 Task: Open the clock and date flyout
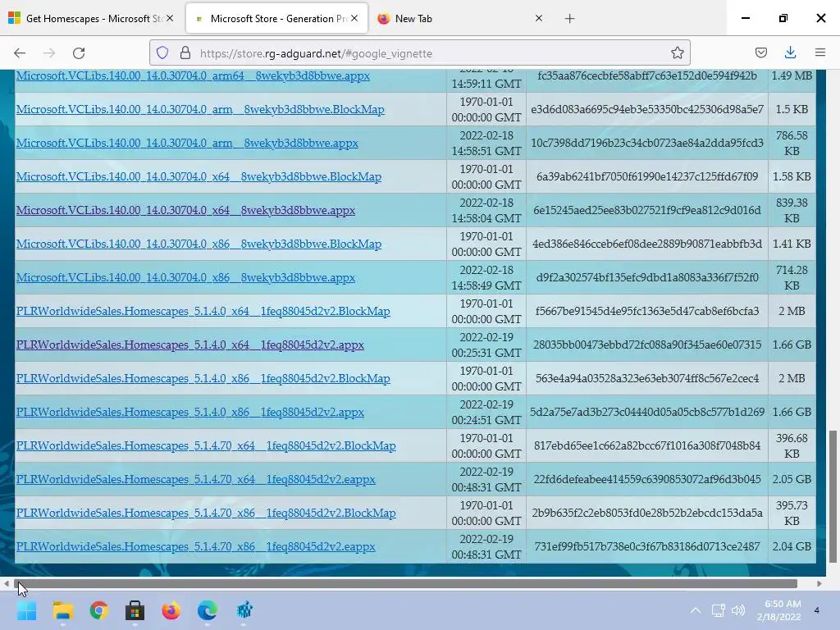point(779,610)
